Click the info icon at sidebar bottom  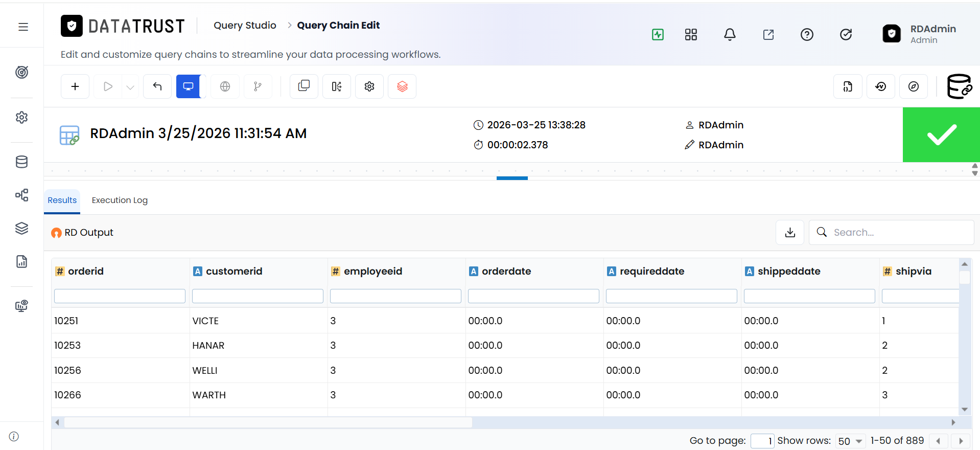pos(14,436)
